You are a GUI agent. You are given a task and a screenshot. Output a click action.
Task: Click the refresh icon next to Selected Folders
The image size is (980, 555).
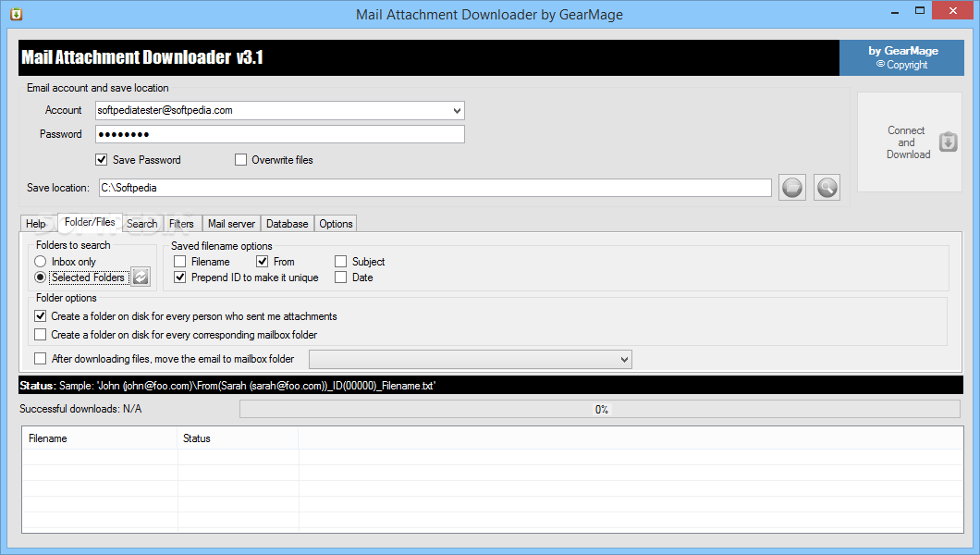tap(141, 277)
